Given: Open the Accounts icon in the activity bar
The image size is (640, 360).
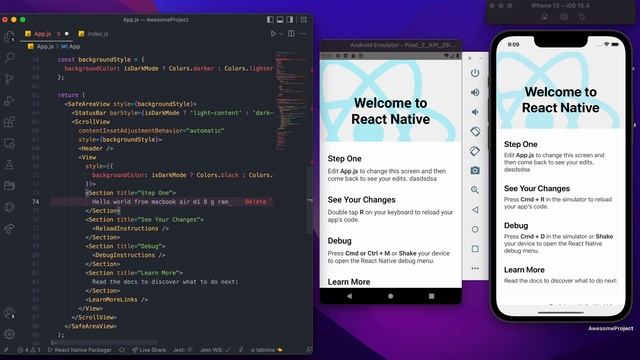Looking at the screenshot, I should point(9,313).
